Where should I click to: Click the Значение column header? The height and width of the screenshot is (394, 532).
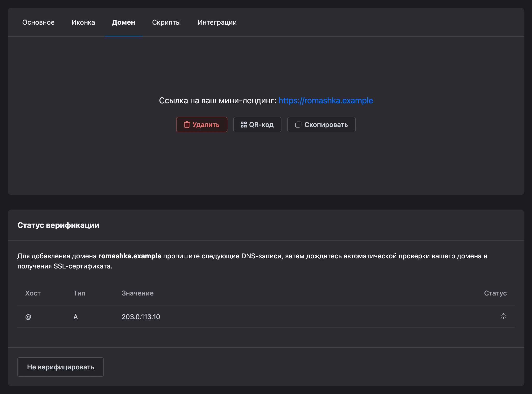point(138,293)
